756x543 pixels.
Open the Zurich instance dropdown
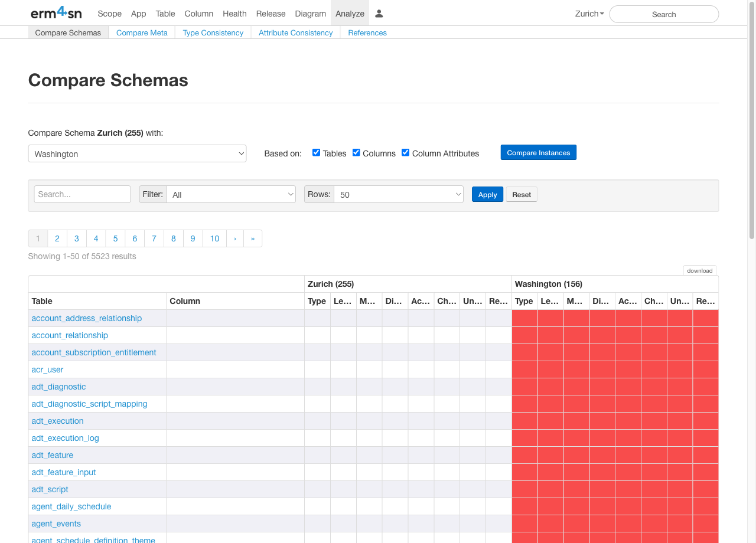[588, 13]
